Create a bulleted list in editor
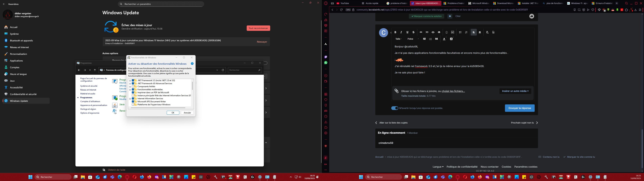 pyautogui.click(x=460, y=32)
